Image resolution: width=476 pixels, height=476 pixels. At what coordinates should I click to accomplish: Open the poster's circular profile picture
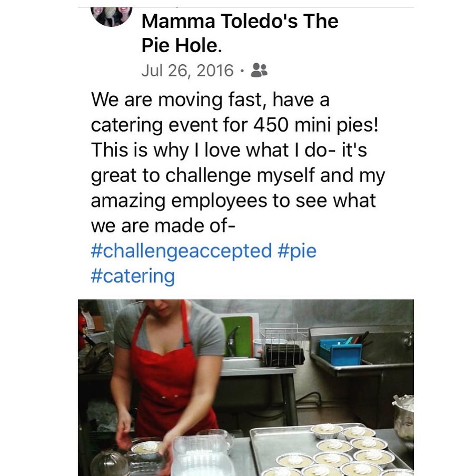pyautogui.click(x=112, y=16)
